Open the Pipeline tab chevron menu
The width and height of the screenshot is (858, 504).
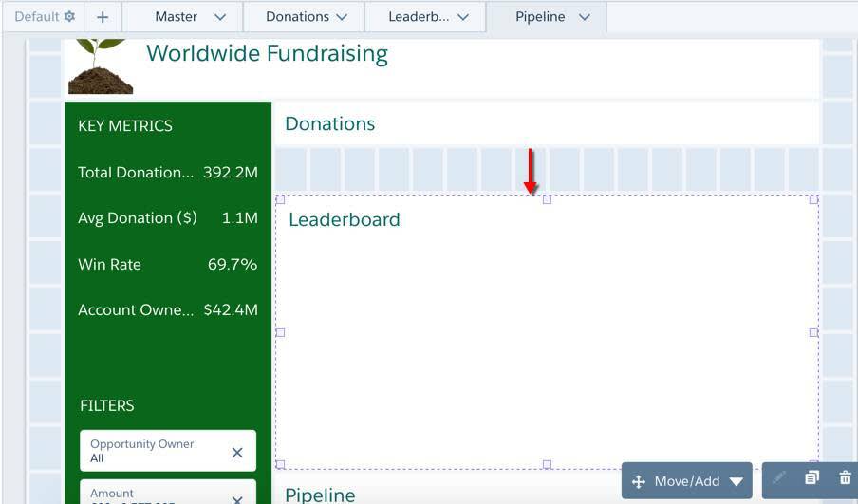[x=585, y=17]
